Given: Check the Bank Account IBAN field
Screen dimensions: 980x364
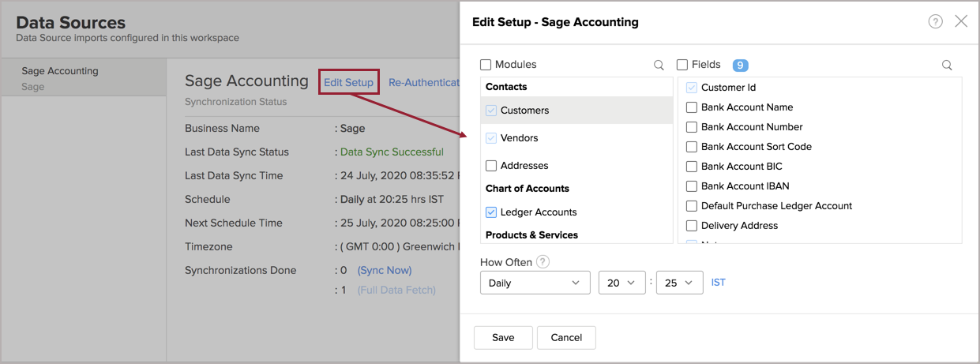Looking at the screenshot, I should click(x=692, y=186).
